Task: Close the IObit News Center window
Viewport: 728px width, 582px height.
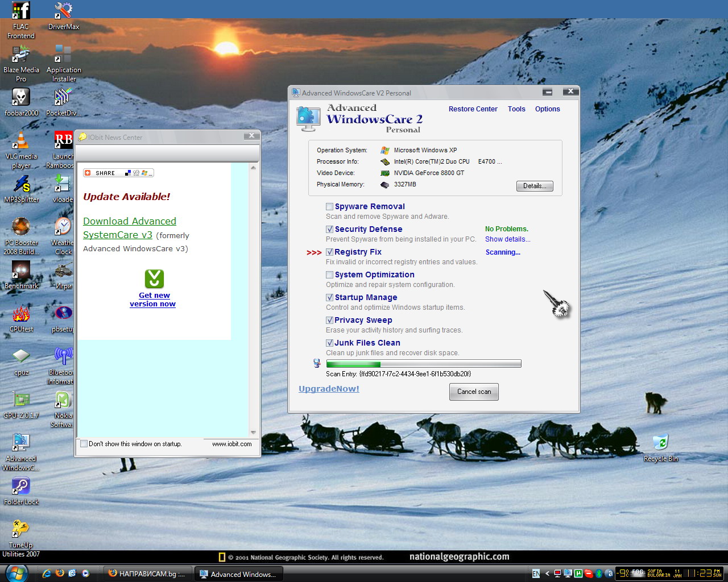Action: (x=251, y=136)
